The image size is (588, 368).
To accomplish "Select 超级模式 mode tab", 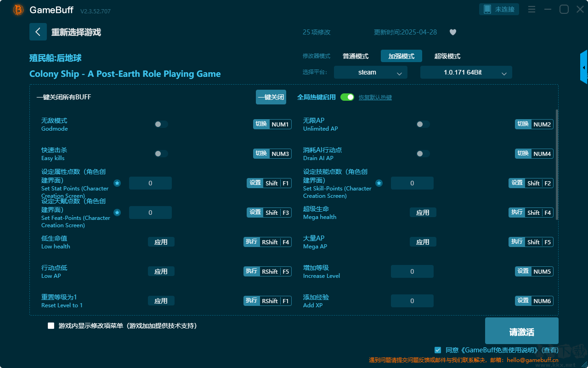I will [447, 56].
